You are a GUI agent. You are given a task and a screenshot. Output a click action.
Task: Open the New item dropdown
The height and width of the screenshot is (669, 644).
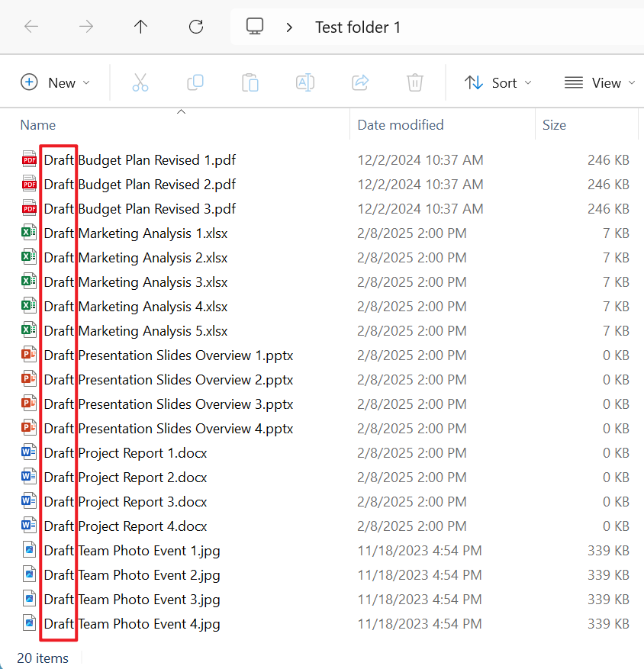point(56,83)
